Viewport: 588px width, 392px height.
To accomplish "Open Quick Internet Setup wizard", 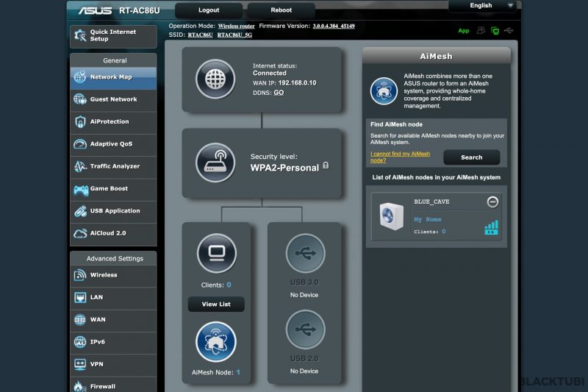I will click(x=113, y=36).
